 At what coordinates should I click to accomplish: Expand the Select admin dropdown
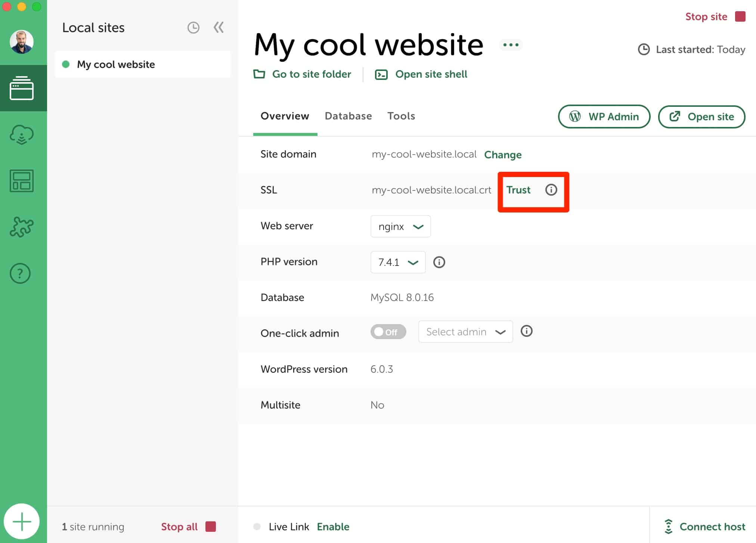tap(465, 332)
